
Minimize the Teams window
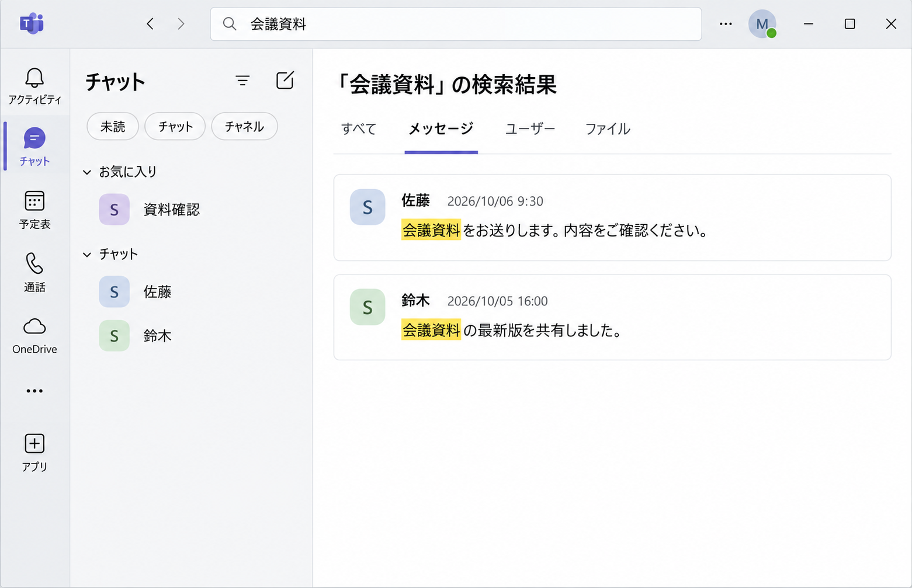809,24
